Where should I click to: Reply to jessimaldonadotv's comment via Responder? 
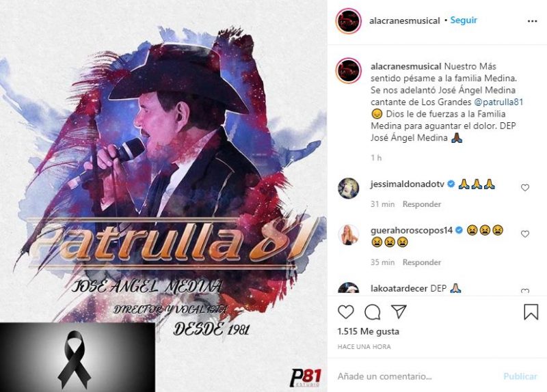pos(422,204)
